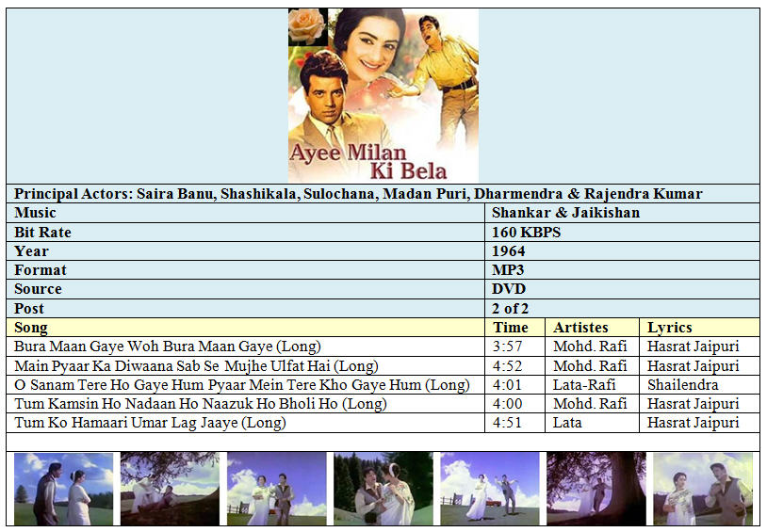
Task: Click the Lata-Rafi artiste cell
Action: click(x=593, y=385)
